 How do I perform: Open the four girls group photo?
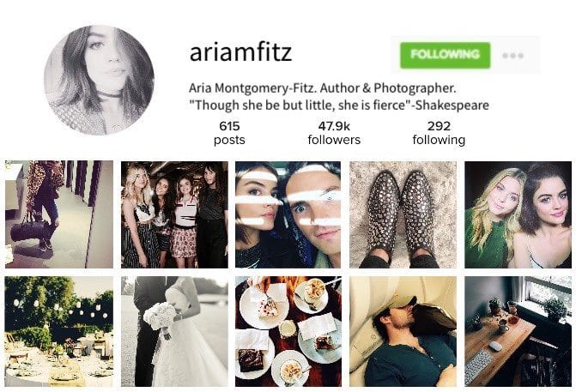[x=174, y=214]
